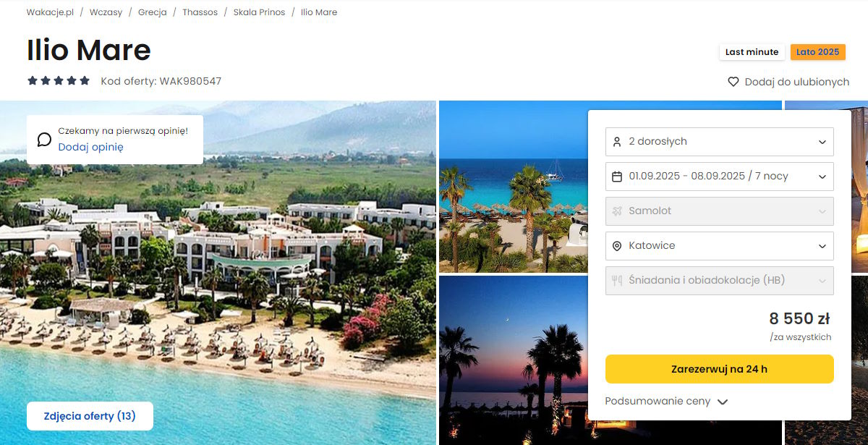Open Wakacje.pl breadcrumb home link
This screenshot has height=445, width=868.
(50, 12)
